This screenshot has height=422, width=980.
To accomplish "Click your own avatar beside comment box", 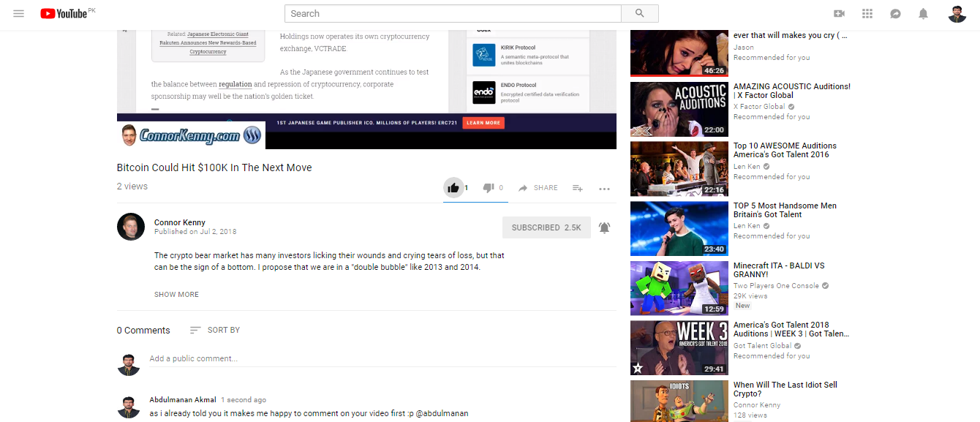I will pyautogui.click(x=129, y=364).
